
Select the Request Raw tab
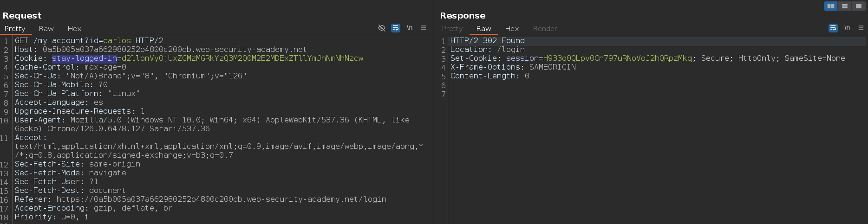[46, 29]
